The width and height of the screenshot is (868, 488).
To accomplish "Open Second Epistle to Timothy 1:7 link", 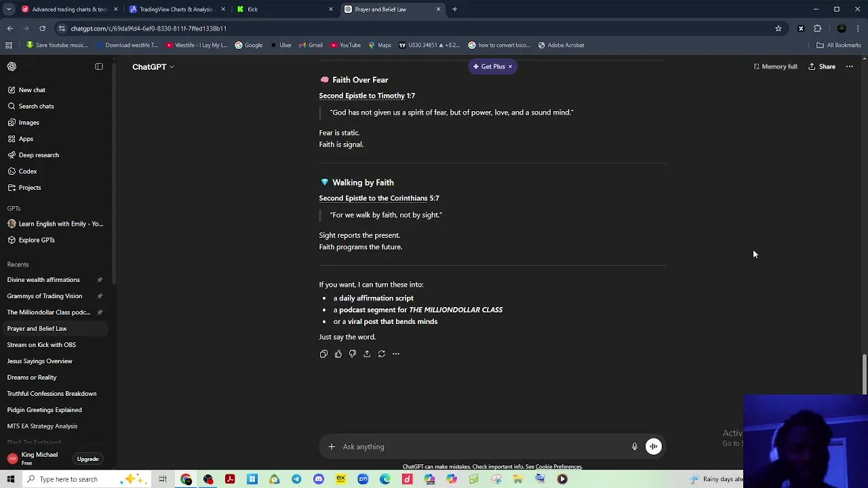I will tap(367, 96).
